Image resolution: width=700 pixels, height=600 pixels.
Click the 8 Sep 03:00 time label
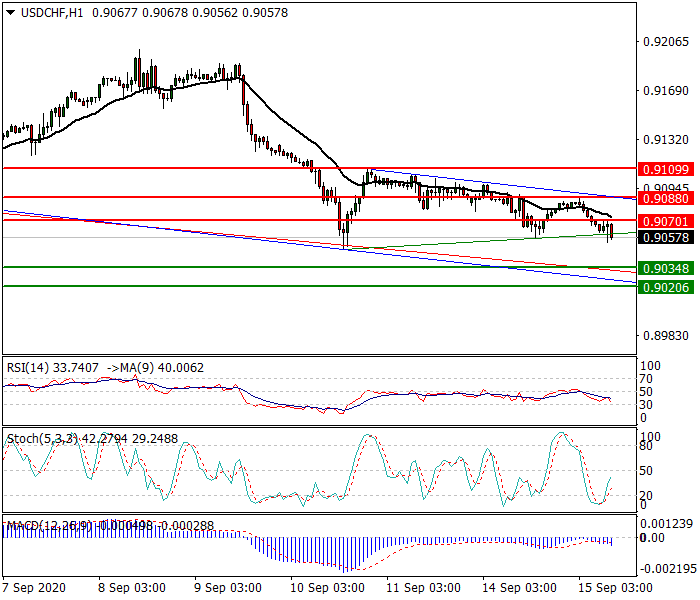(x=132, y=588)
